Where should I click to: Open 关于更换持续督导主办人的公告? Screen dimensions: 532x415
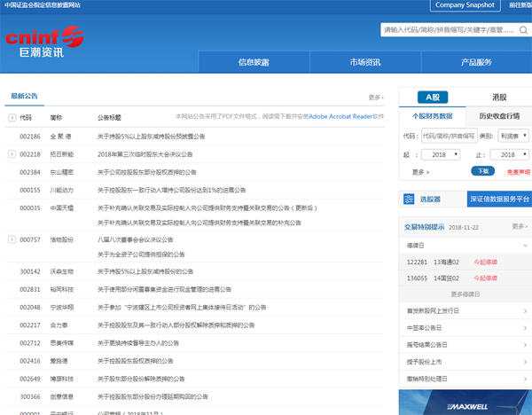[x=138, y=343]
